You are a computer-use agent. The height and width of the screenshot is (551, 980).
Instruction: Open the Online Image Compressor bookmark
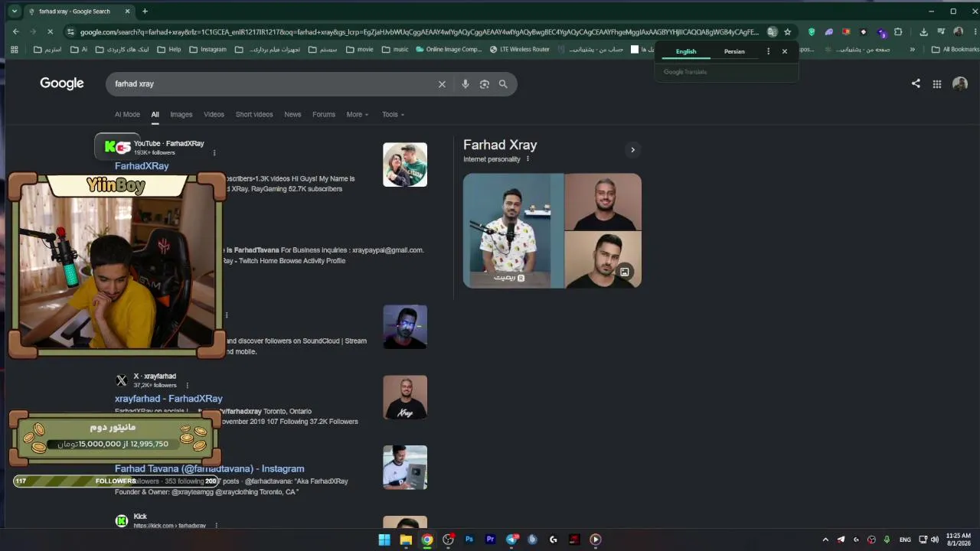[449, 50]
